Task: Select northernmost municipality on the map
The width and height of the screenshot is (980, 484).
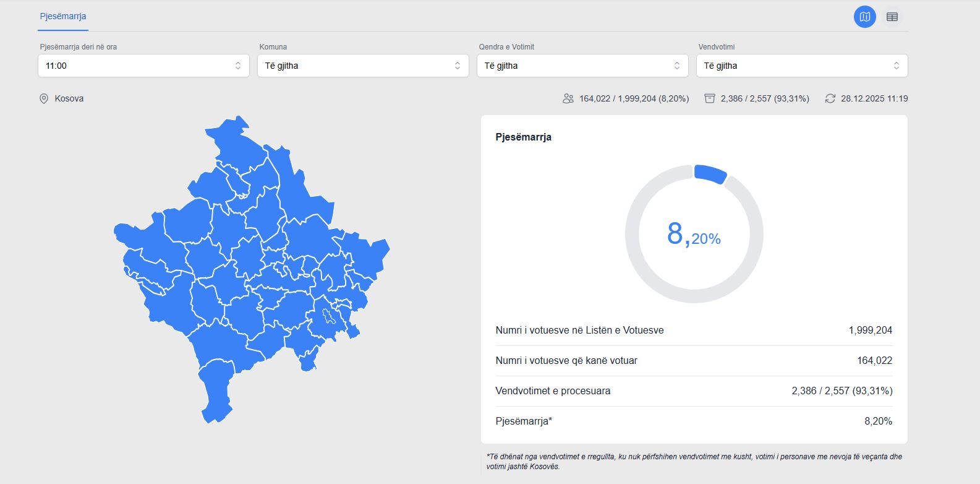Action: (x=235, y=139)
